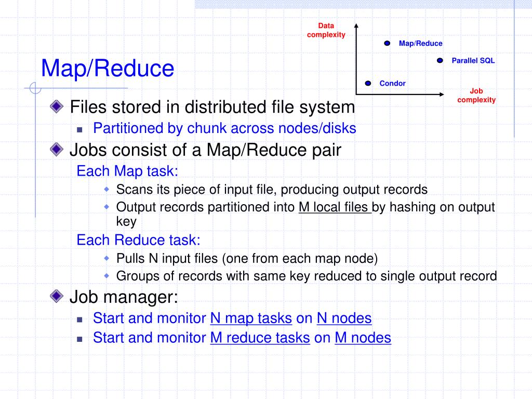The height and width of the screenshot is (399, 532).
Task: Click the Condor chart label
Action: click(393, 84)
